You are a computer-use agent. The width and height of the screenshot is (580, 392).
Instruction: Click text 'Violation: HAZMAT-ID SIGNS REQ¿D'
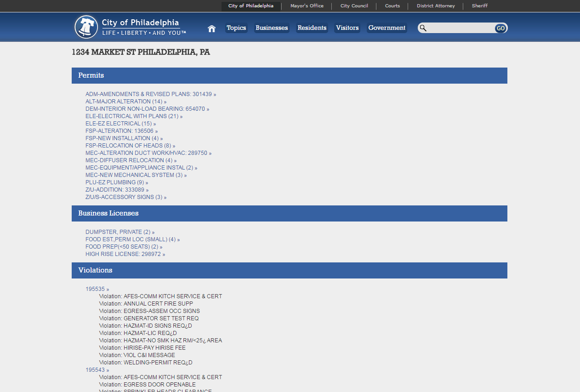point(146,326)
